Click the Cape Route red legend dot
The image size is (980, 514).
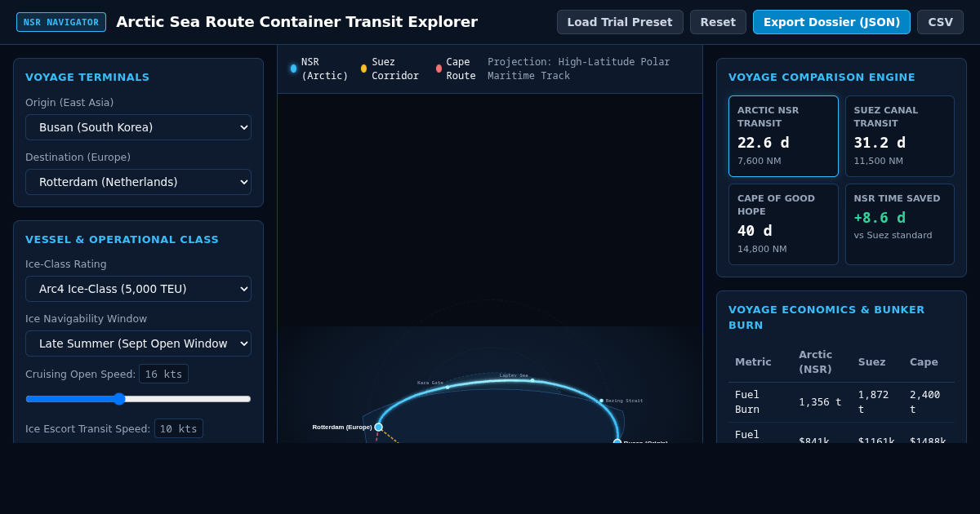(x=439, y=69)
